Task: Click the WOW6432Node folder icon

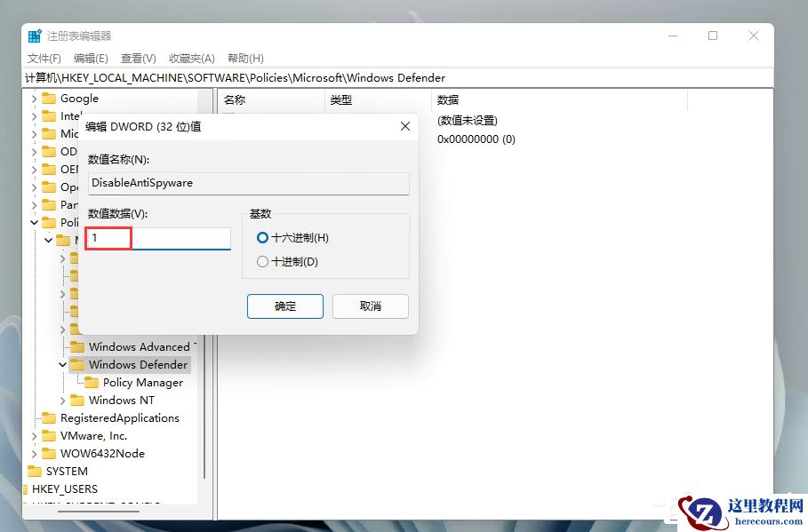Action: coord(49,453)
